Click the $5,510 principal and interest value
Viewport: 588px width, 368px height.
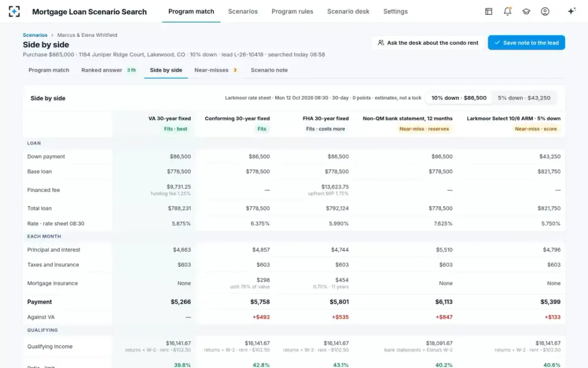tap(444, 250)
